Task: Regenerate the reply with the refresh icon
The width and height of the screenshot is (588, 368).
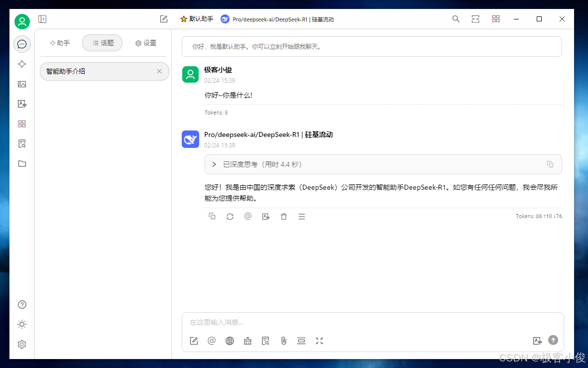Action: [x=230, y=217]
